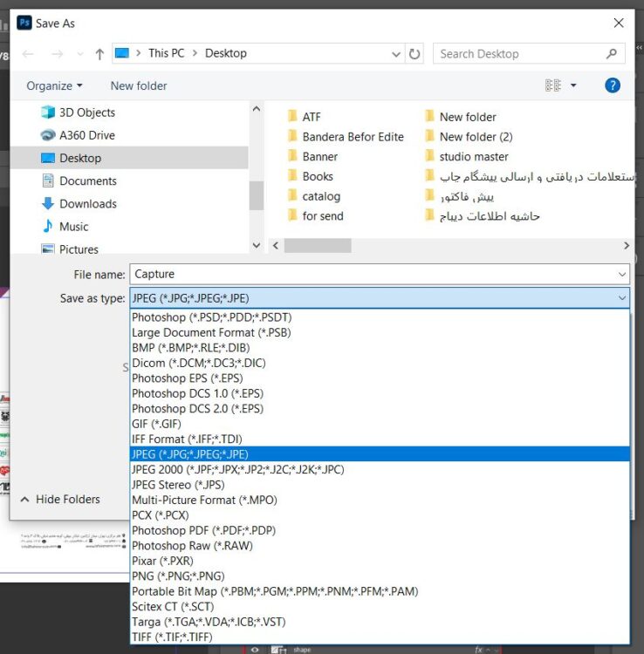Image resolution: width=644 pixels, height=654 pixels.
Task: Choose TIFF (*.TIF;*.TIFF) format
Action: tap(380, 637)
